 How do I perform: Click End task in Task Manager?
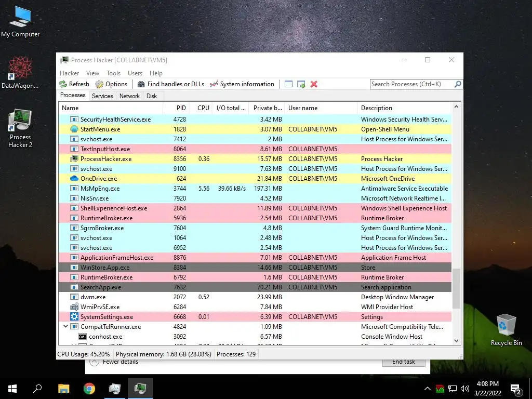coord(404,362)
